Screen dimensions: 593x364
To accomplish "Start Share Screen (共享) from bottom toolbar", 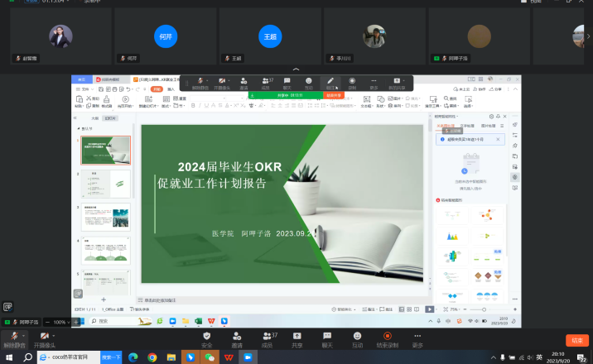I will [296, 338].
